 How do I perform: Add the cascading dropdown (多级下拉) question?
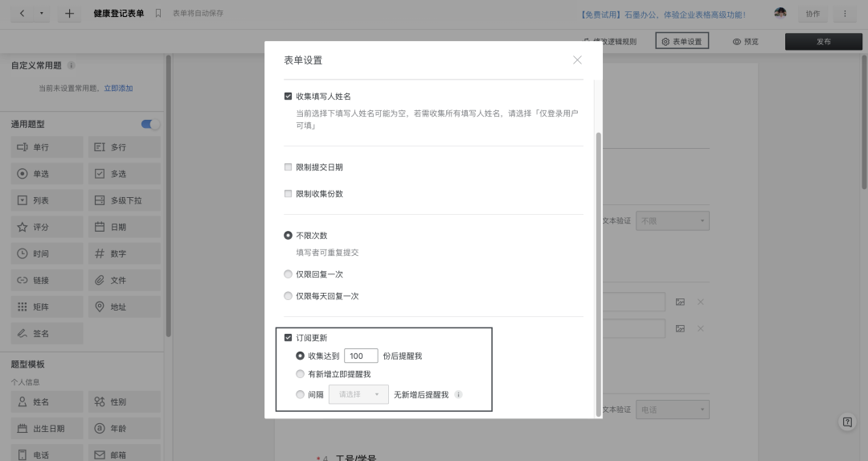click(124, 200)
